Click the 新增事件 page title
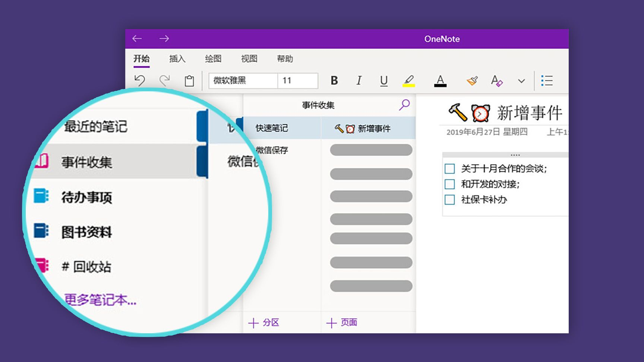 click(530, 113)
